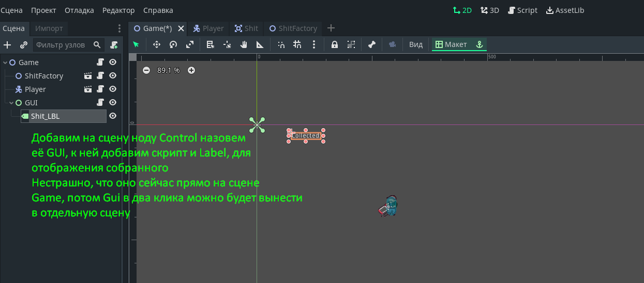The height and width of the screenshot is (283, 644).
Task: Select the Rotate mode tool
Action: (173, 44)
